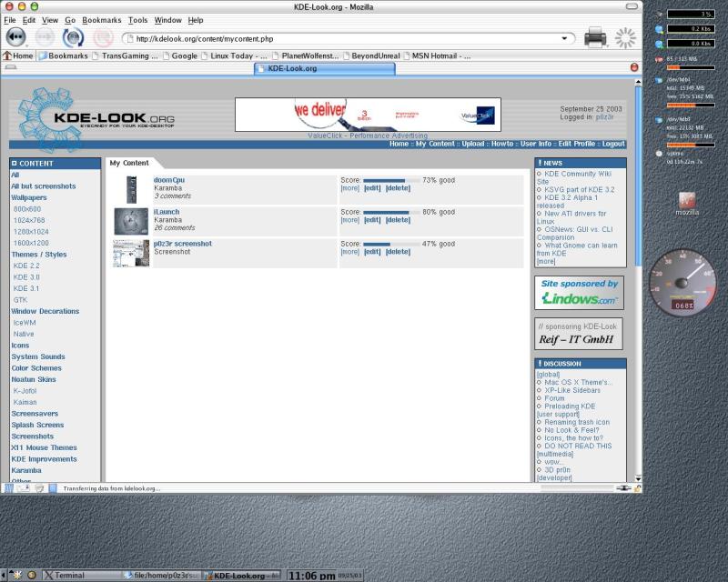
Task: Switch to Terminal in the taskbar
Action: tap(82, 575)
